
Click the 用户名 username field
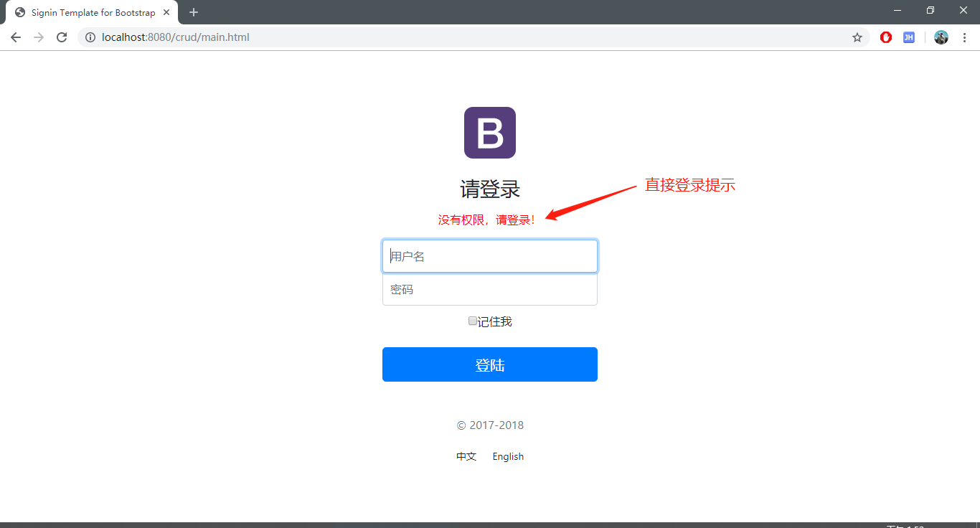tap(490, 256)
